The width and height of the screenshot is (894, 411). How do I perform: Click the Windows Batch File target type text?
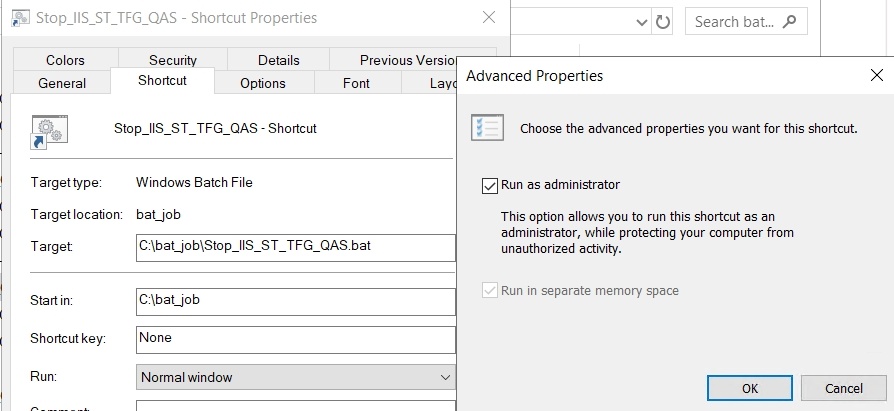coord(194,182)
